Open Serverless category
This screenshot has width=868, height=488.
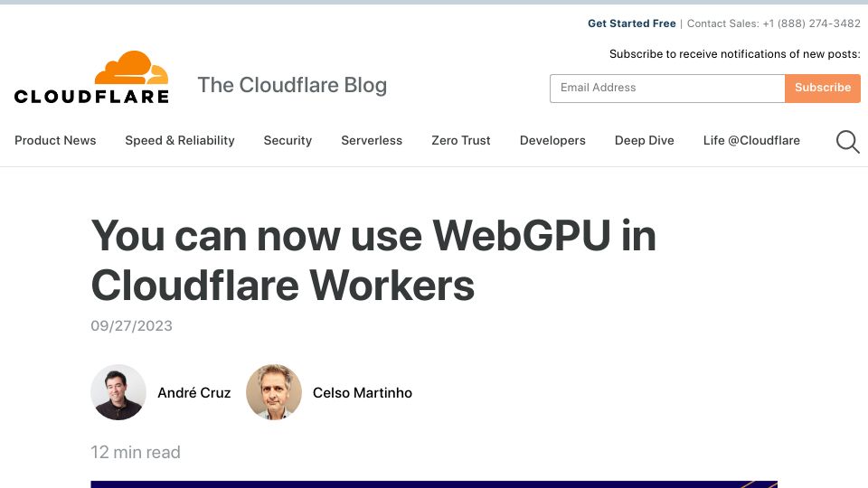[372, 141]
